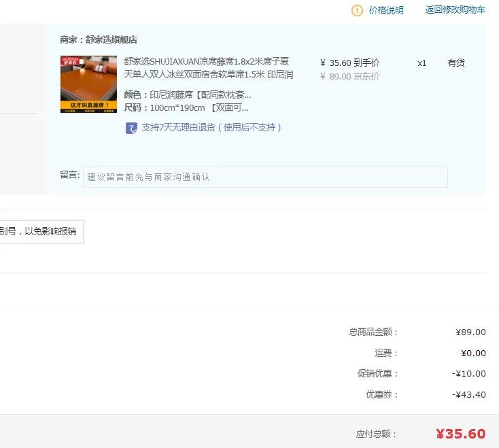The width and height of the screenshot is (499, 448).
Task: Click the 有货 stock status
Action: [x=455, y=63]
